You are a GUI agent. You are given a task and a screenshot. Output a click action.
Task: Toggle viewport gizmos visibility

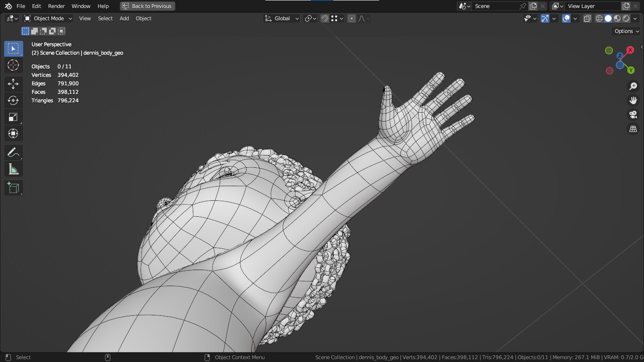pos(545,18)
